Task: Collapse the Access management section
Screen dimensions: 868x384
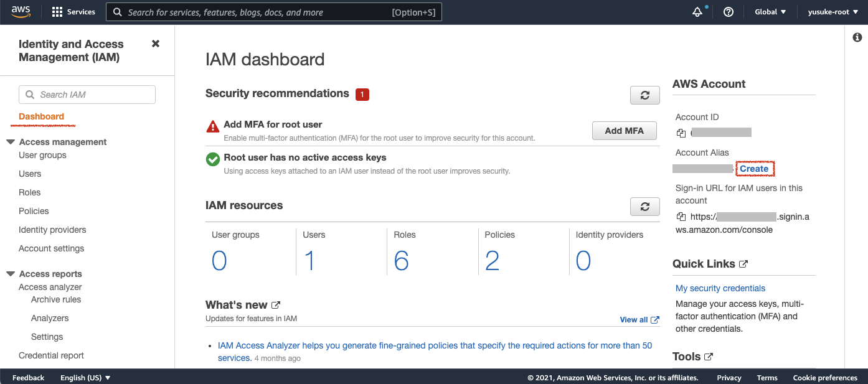Action: click(x=11, y=142)
